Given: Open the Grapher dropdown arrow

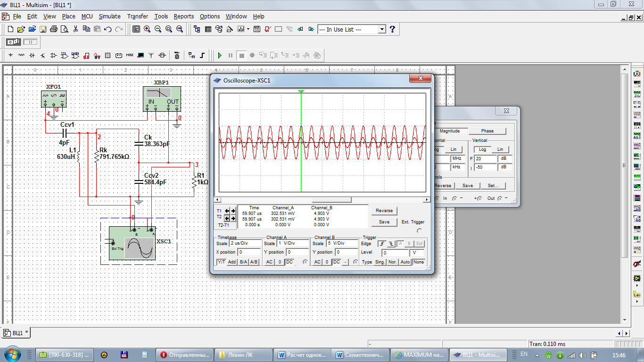Looking at the screenshot, I should point(247,29).
